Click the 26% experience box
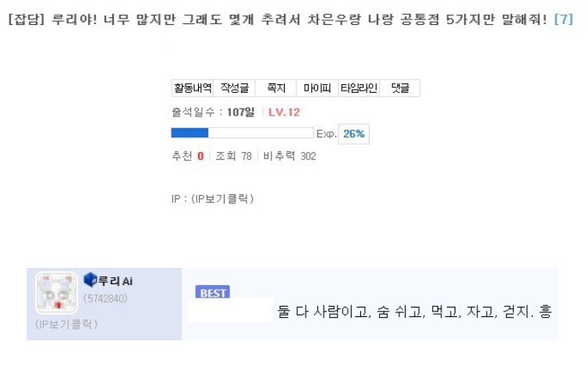The width and height of the screenshot is (588, 381). [x=353, y=134]
